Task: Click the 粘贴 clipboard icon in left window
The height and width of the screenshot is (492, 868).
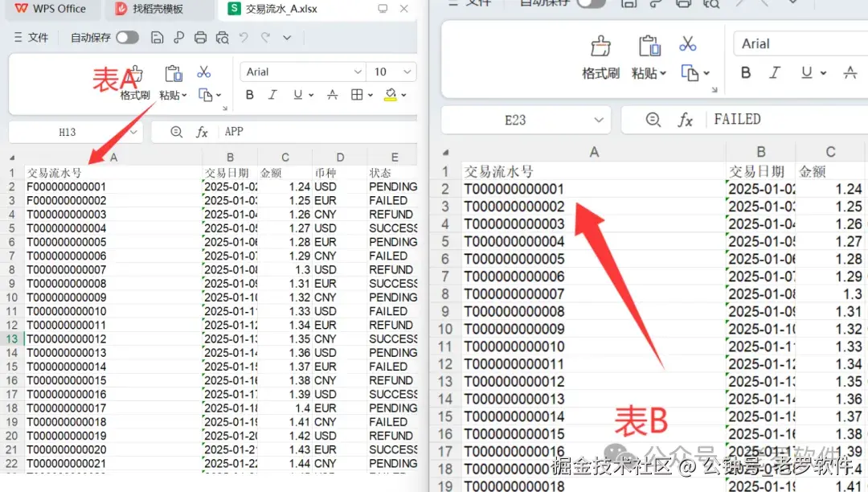Action: 174,74
